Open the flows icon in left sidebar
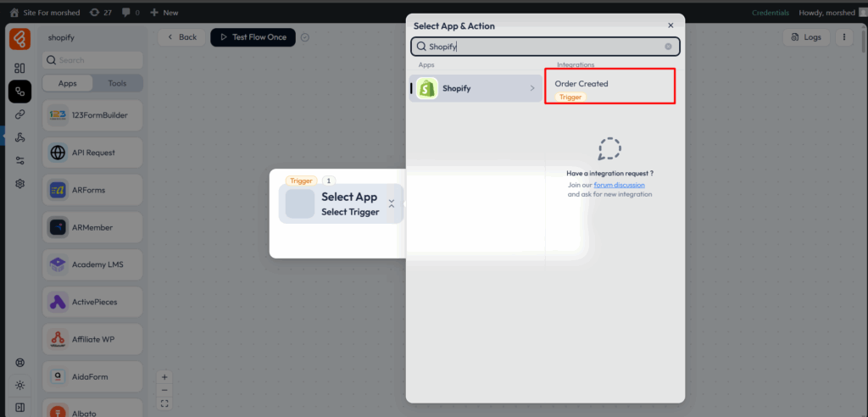 20,92
